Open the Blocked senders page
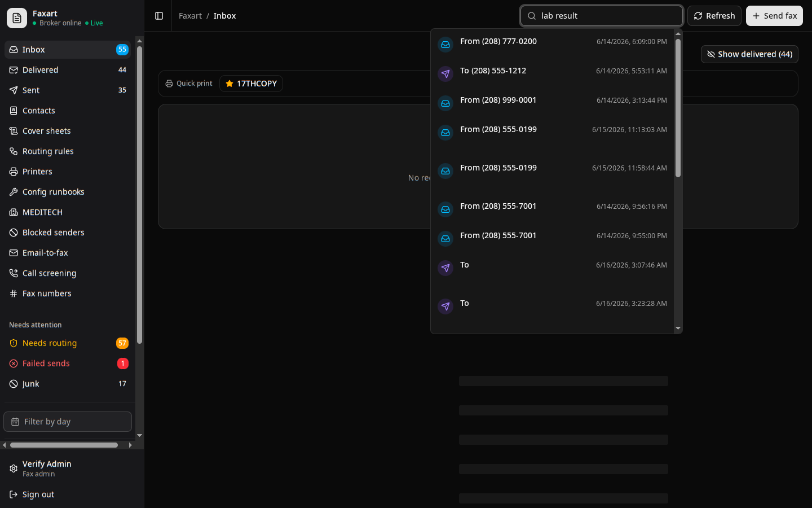 (x=68, y=233)
